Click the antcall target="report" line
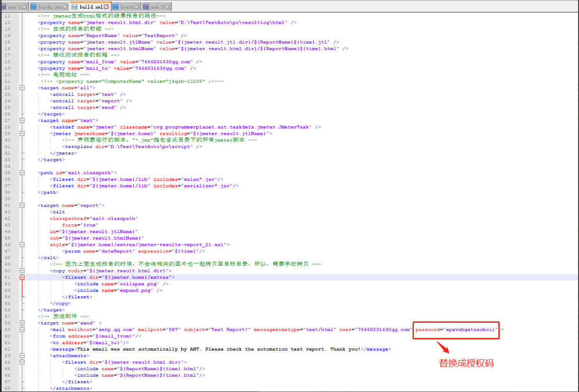 click(x=91, y=101)
